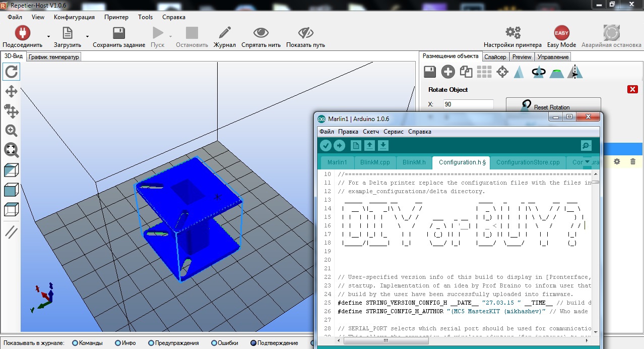644x349 pixels.
Task: Click the Arduino Upload arrow icon
Action: click(339, 146)
